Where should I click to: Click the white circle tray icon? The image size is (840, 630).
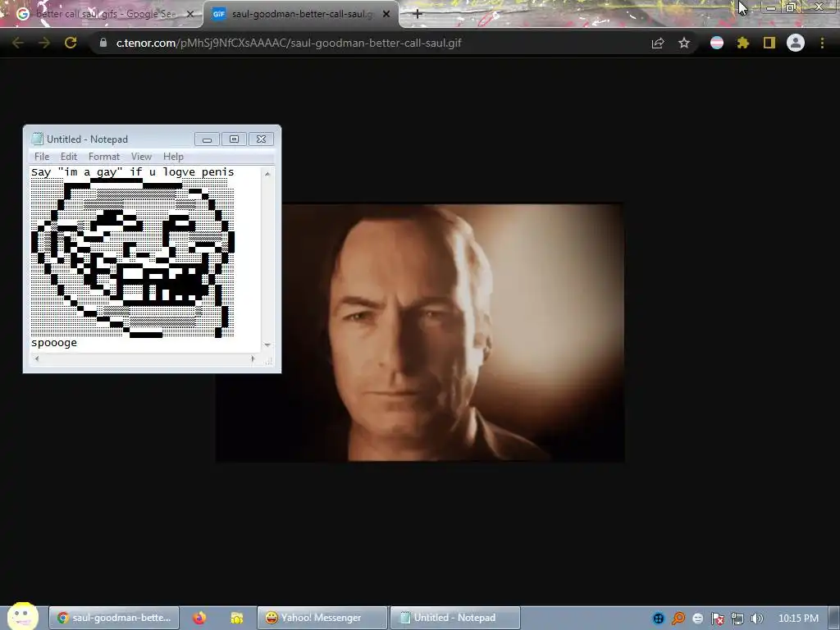click(x=697, y=619)
